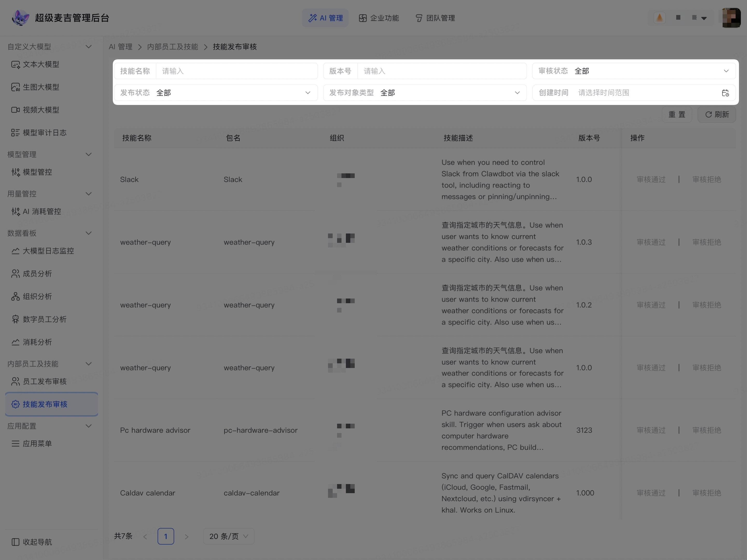Open the user avatar in top right
This screenshot has height=560, width=747.
click(x=731, y=18)
